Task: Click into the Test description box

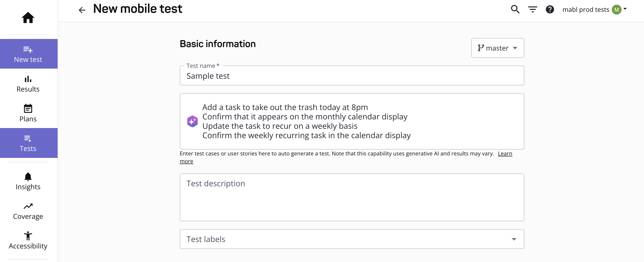Action: [352, 197]
